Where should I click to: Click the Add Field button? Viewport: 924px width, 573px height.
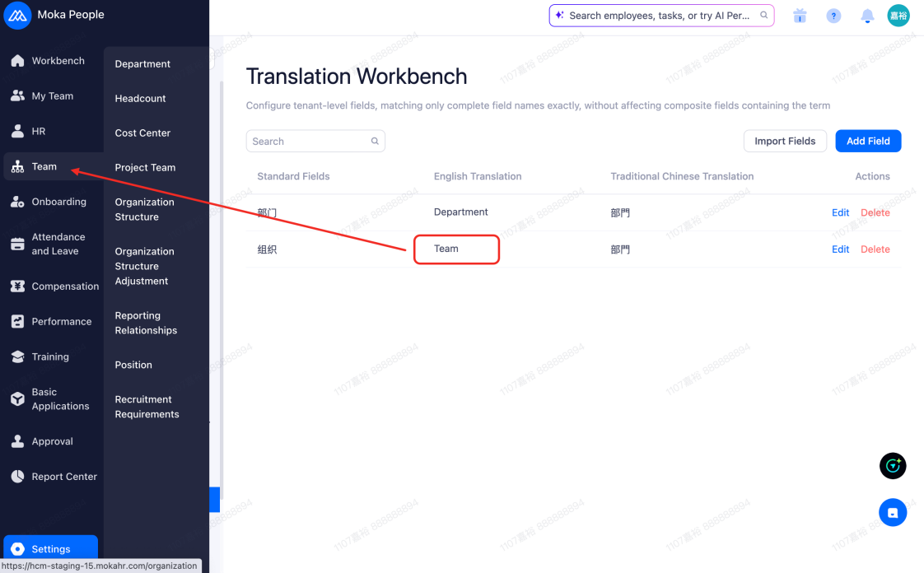pyautogui.click(x=868, y=141)
